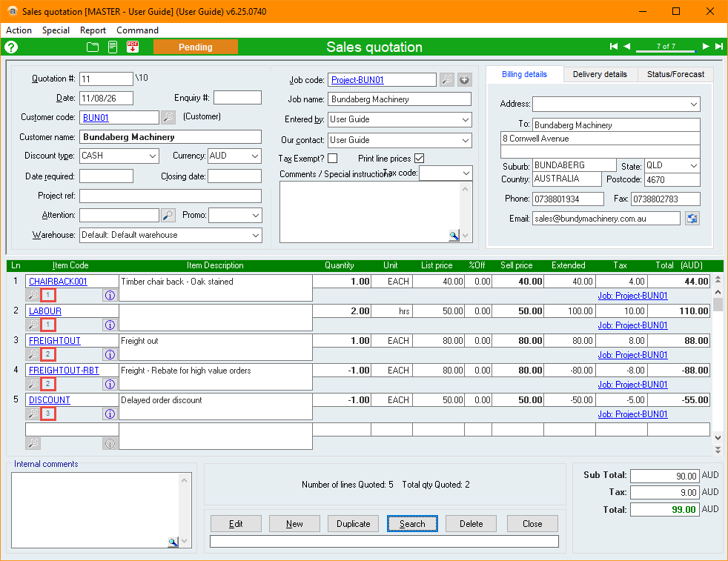Go to the first record arrow
Image resolution: width=728 pixels, height=561 pixels.
click(x=614, y=47)
